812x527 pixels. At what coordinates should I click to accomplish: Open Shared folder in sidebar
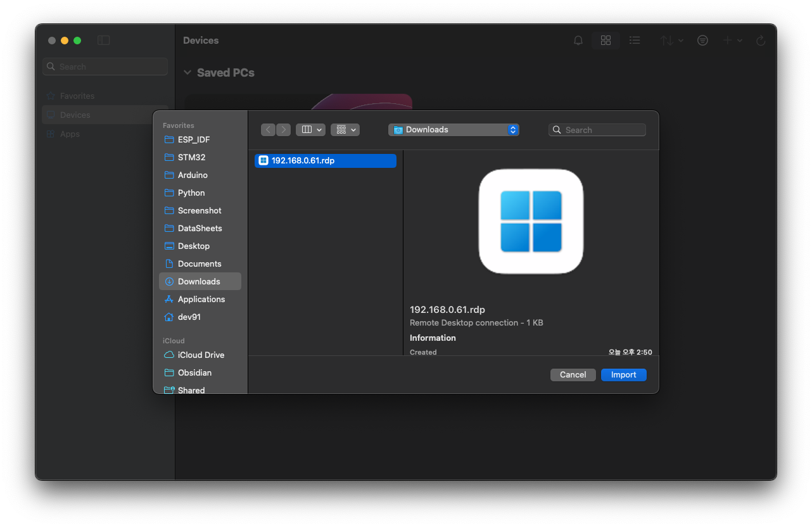tap(200, 389)
